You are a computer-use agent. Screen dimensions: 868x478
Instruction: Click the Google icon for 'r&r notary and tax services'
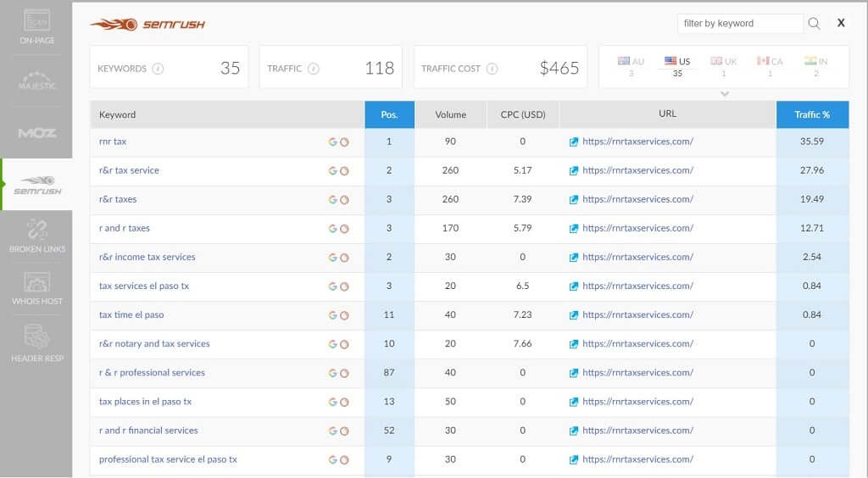pyautogui.click(x=332, y=344)
